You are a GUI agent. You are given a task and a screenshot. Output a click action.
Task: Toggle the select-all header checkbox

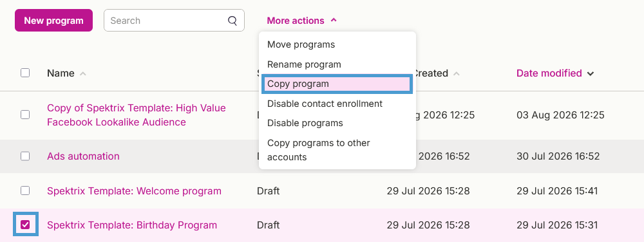(25, 73)
